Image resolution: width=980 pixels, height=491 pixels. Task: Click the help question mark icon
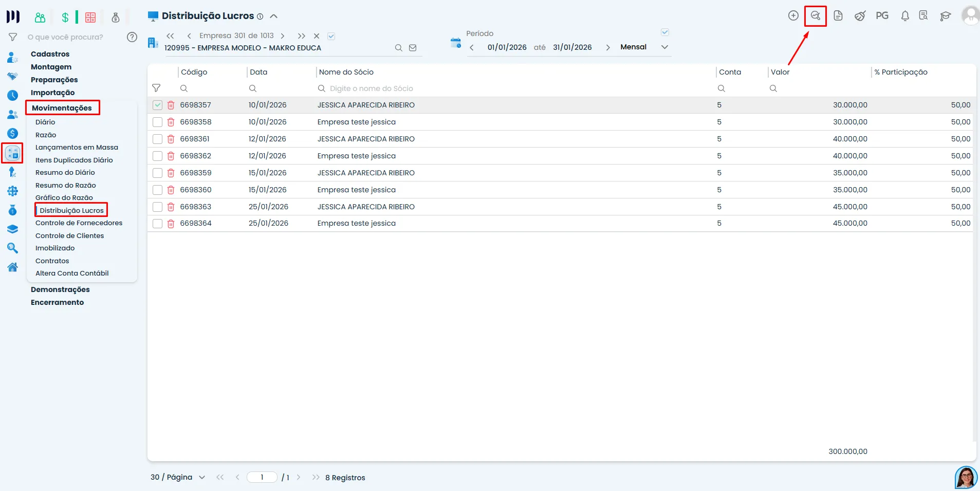pos(132,37)
